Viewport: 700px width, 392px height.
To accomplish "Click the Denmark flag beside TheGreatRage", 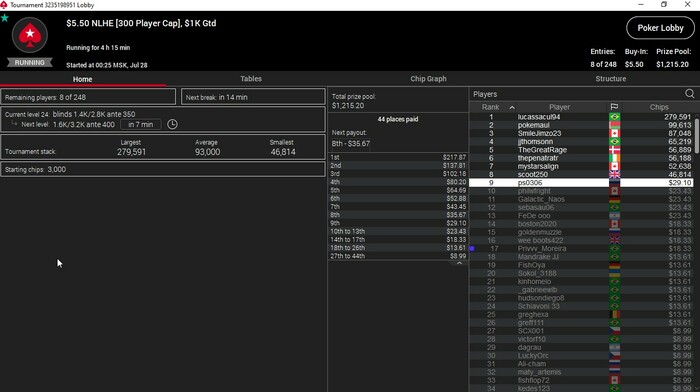I will [x=614, y=150].
